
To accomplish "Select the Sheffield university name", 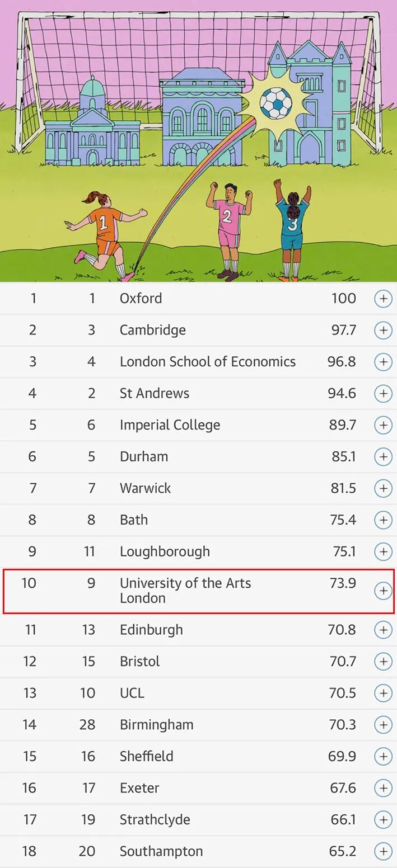I will click(147, 756).
